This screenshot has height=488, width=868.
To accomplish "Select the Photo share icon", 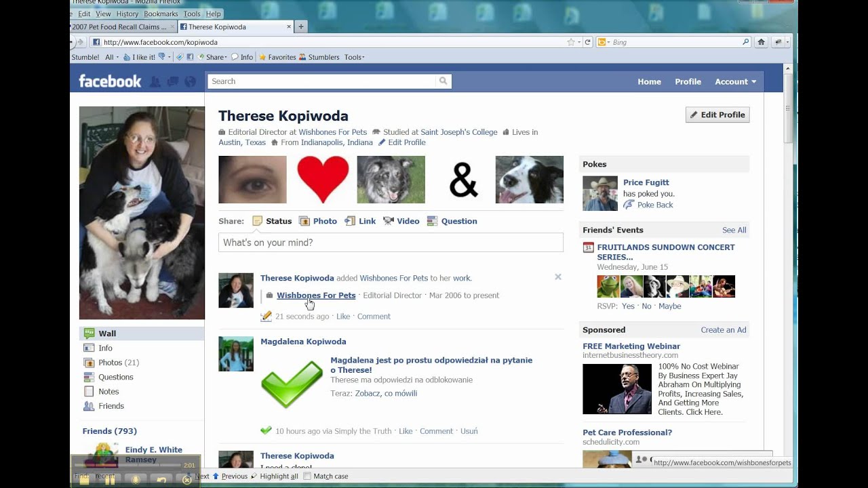I will click(304, 221).
